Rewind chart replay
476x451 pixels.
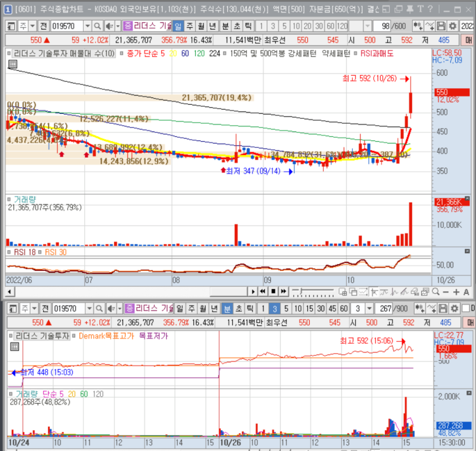(x=262, y=292)
